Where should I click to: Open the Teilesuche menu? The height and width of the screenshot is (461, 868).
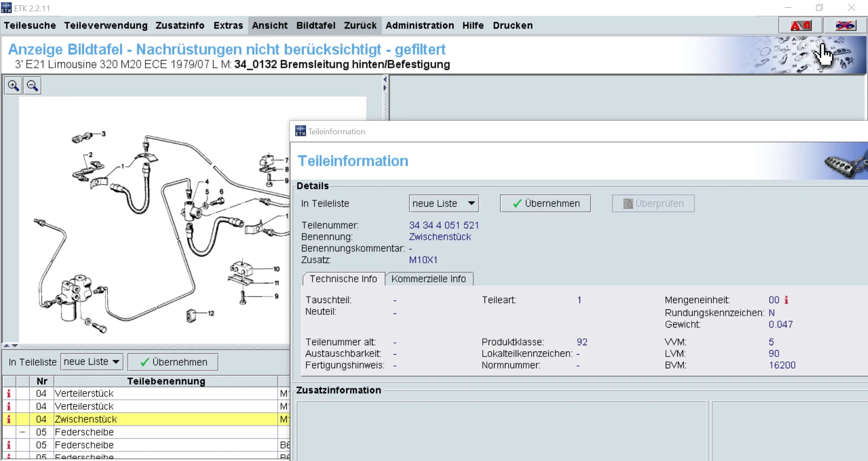[x=30, y=25]
